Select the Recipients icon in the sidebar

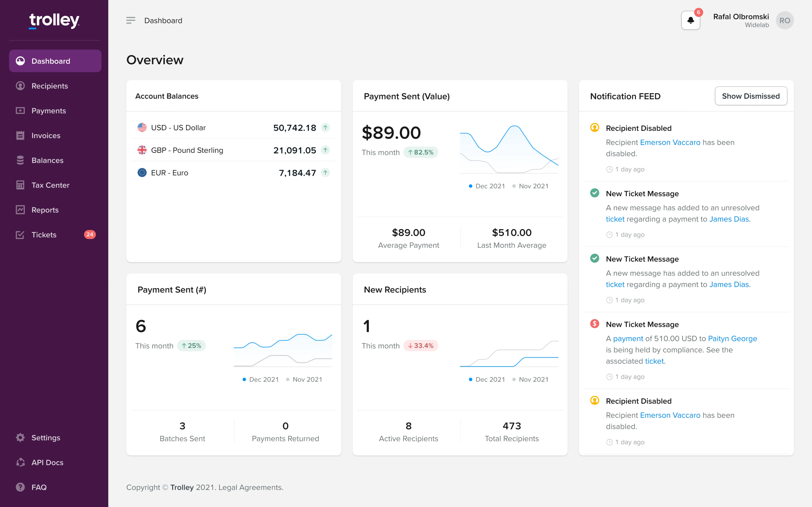(20, 86)
